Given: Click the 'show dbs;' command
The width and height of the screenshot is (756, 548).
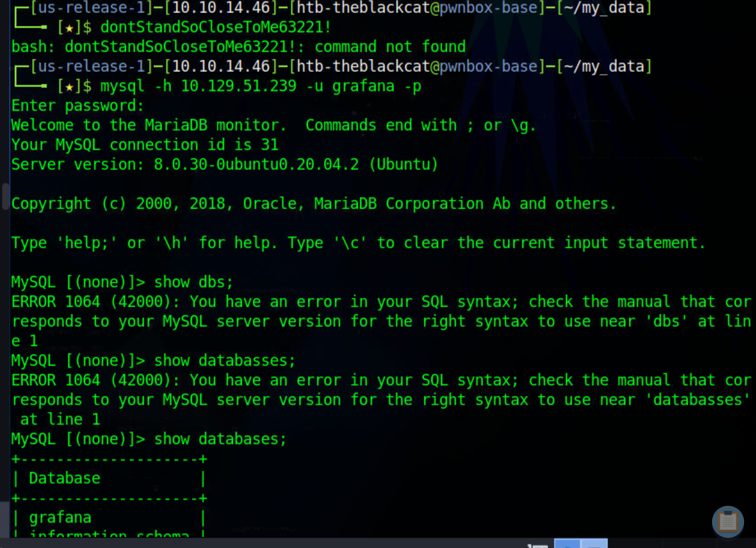Looking at the screenshot, I should (194, 282).
